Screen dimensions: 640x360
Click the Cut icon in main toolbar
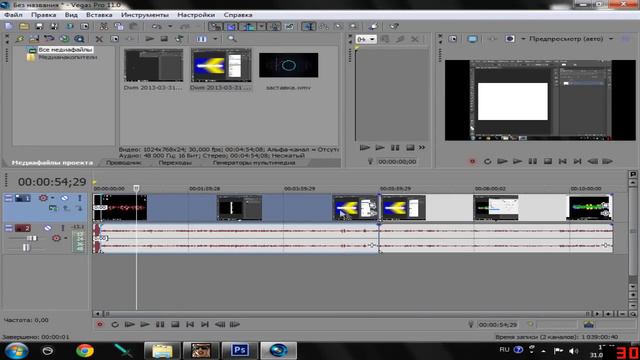pos(104,27)
